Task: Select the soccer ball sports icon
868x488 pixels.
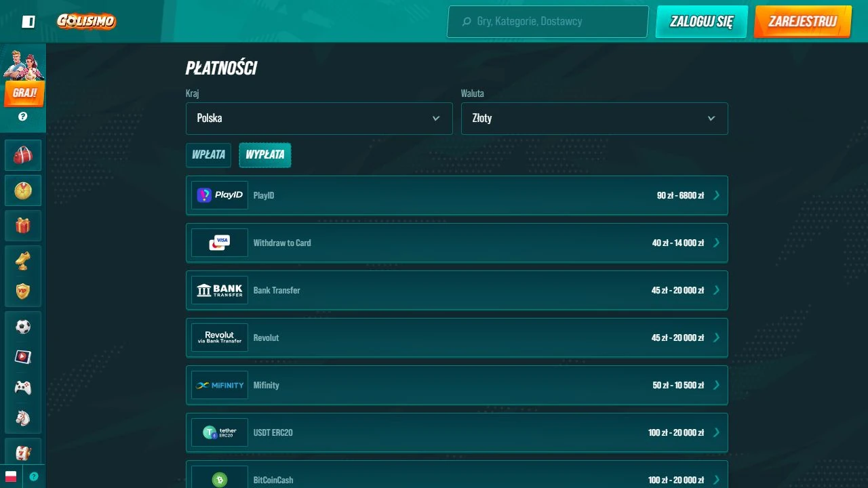Action: (x=23, y=327)
